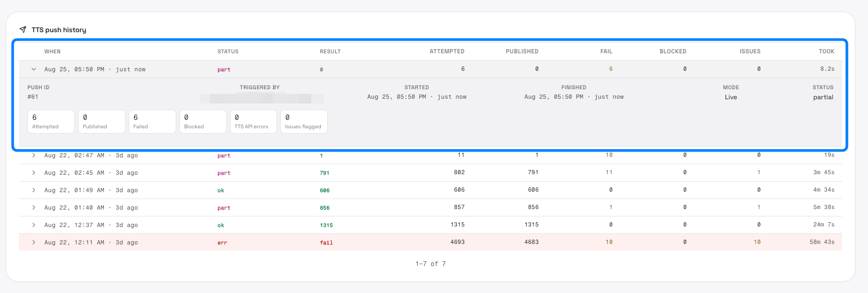Click the 58m 43s duration value
The height and width of the screenshot is (293, 868).
[822, 242]
